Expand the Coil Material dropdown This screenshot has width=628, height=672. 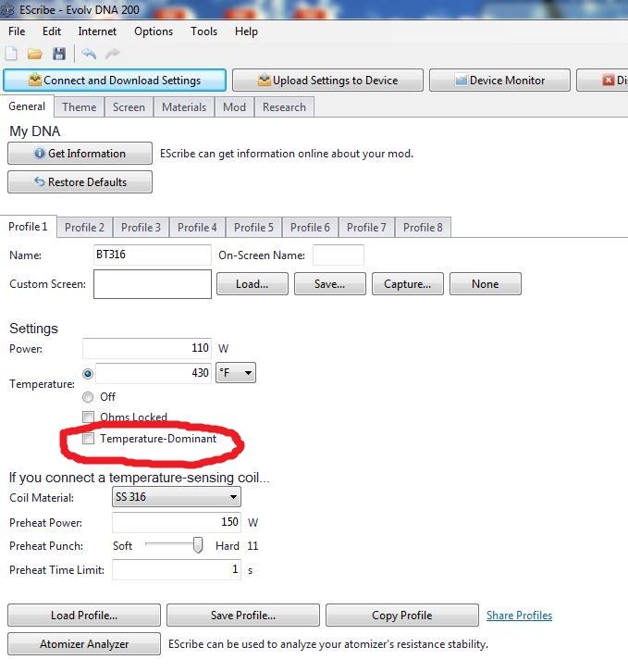pyautogui.click(x=176, y=497)
